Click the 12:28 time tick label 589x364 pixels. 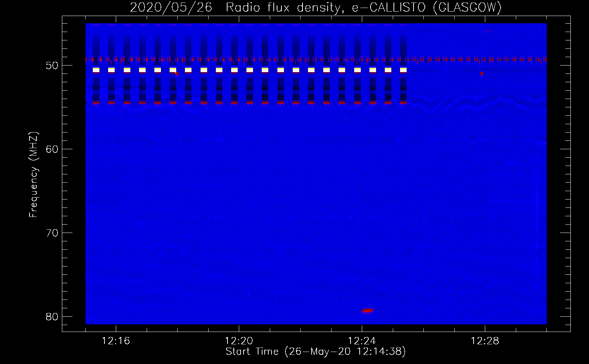pyautogui.click(x=485, y=341)
